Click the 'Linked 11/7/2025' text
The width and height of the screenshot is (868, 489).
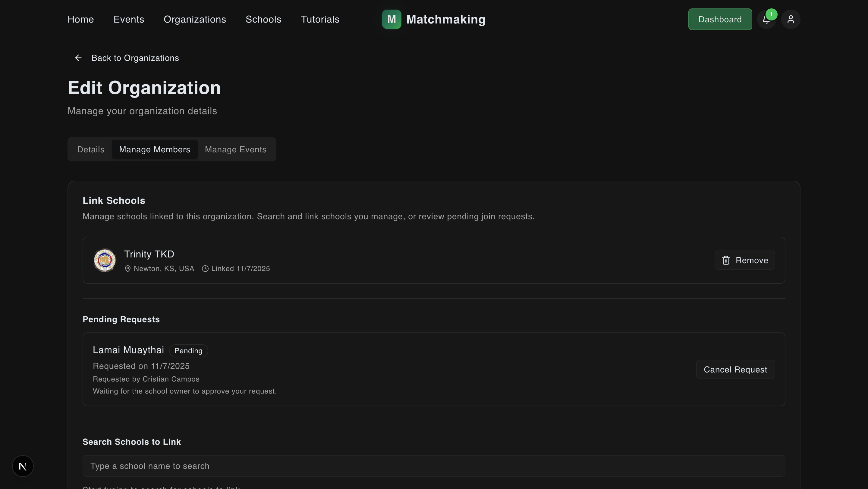point(241,269)
